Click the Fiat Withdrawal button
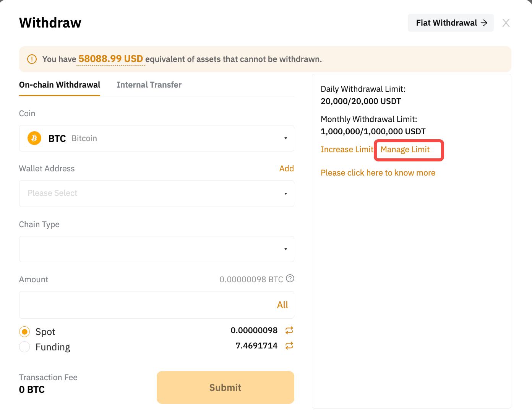Image resolution: width=532 pixels, height=420 pixels. (x=451, y=23)
